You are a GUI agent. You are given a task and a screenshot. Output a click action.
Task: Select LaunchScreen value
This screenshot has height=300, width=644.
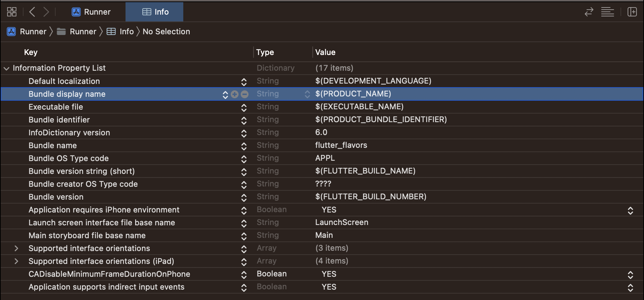(342, 222)
